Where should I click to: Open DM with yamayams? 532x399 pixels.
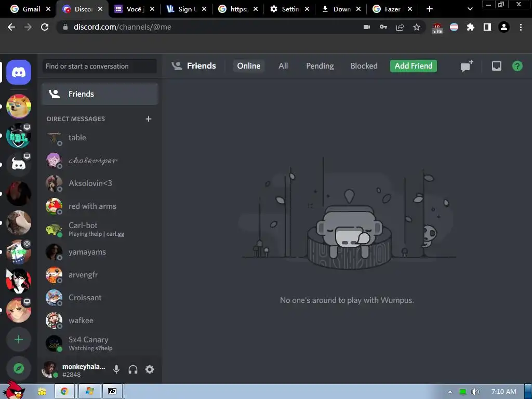click(x=100, y=252)
